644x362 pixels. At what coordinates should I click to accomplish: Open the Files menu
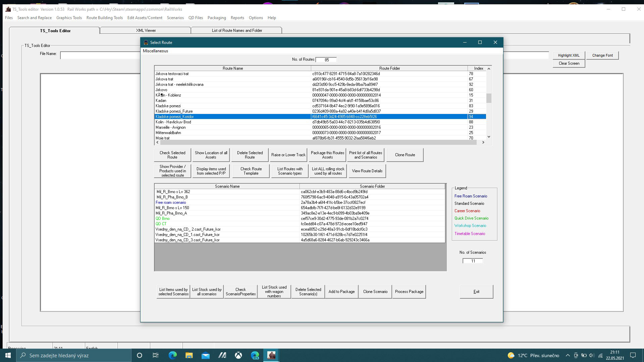[x=9, y=18]
